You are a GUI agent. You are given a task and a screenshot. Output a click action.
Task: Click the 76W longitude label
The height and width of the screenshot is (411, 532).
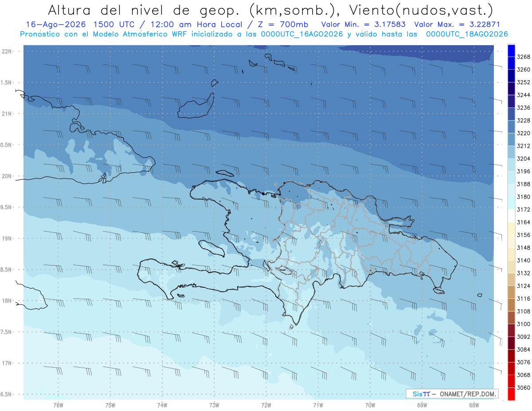coord(58,405)
